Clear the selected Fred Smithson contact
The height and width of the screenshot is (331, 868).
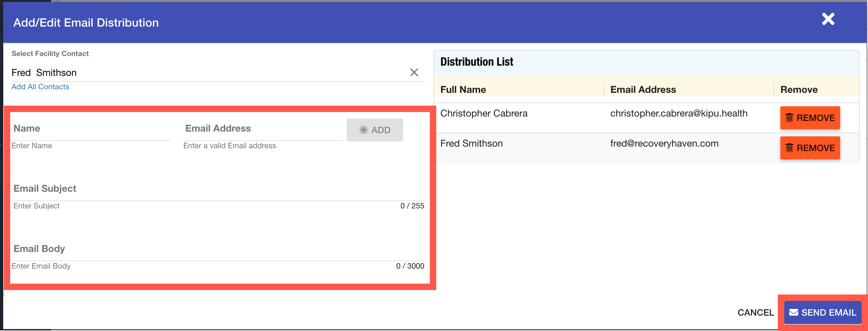pyautogui.click(x=414, y=73)
